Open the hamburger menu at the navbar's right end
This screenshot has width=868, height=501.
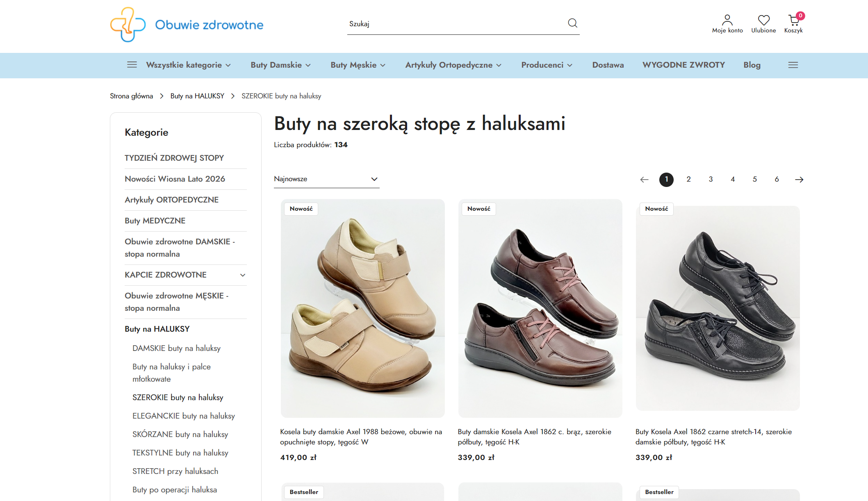[793, 65]
